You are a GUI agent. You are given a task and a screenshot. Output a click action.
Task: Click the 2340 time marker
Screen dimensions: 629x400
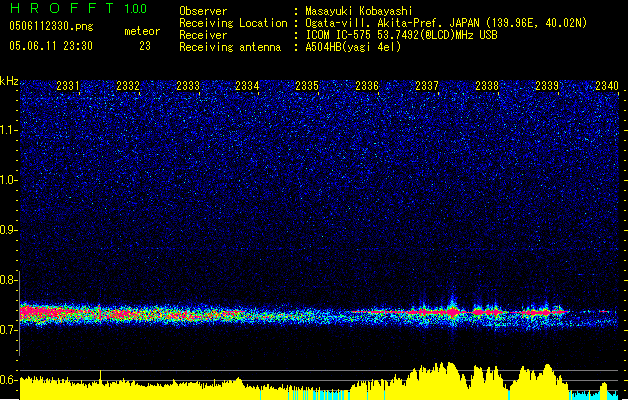[x=607, y=85]
